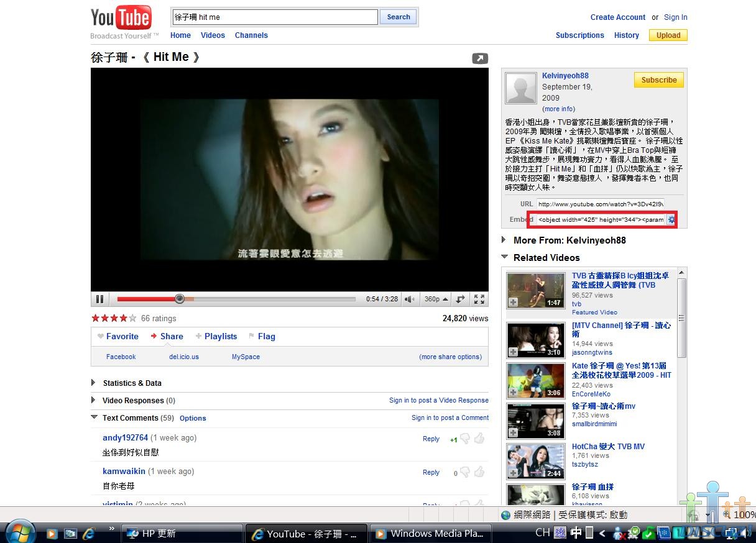Seek to a later point on progress bar
This screenshot has width=756, height=543.
274,299
